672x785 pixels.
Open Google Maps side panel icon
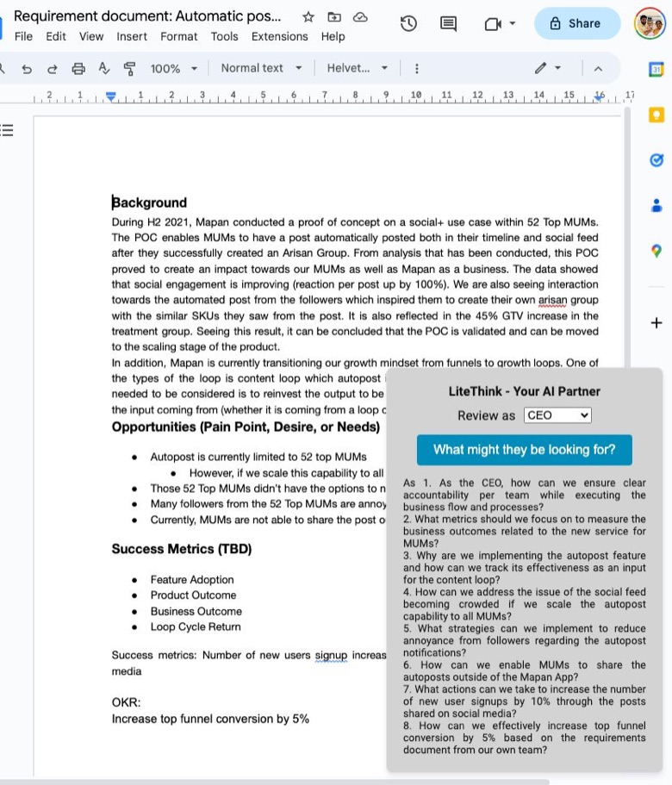point(656,250)
